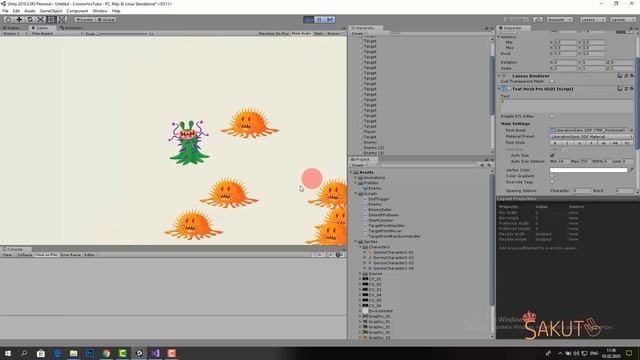The width and height of the screenshot is (640, 360).
Task: Click the Play button
Action: click(x=309, y=20)
